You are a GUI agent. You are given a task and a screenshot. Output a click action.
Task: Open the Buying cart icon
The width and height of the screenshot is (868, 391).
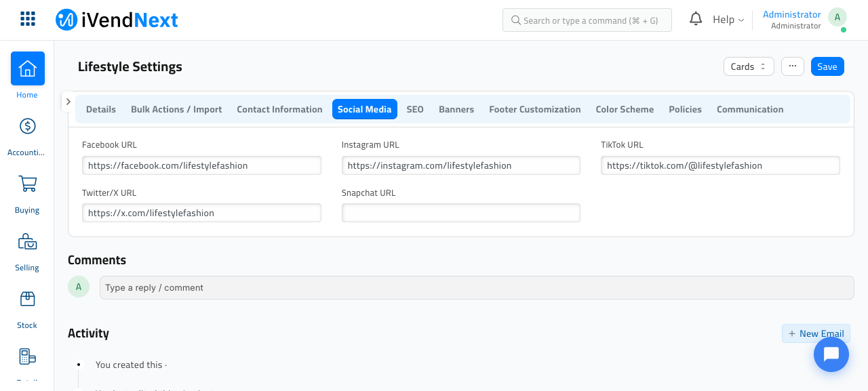point(27,184)
